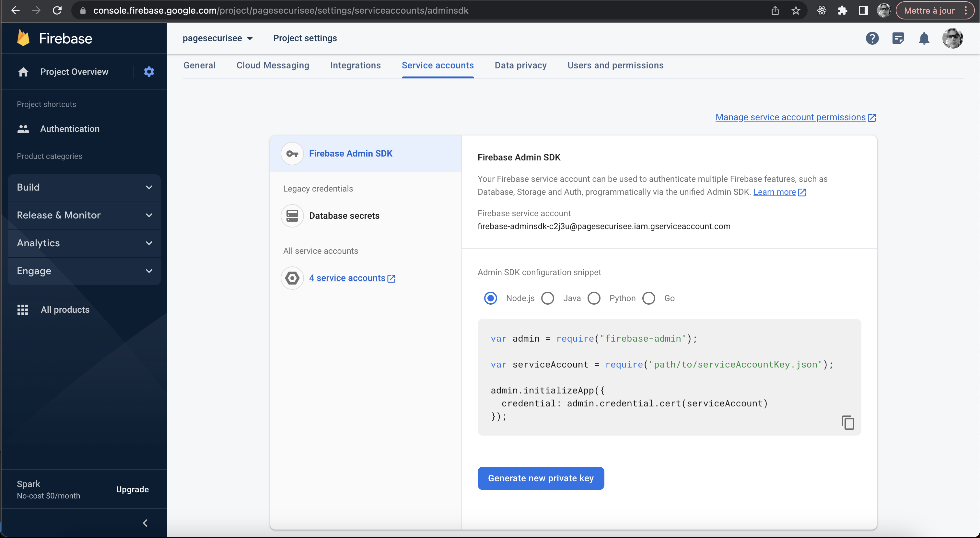Select the Service accounts tab
Image resolution: width=980 pixels, height=538 pixels.
(x=437, y=65)
